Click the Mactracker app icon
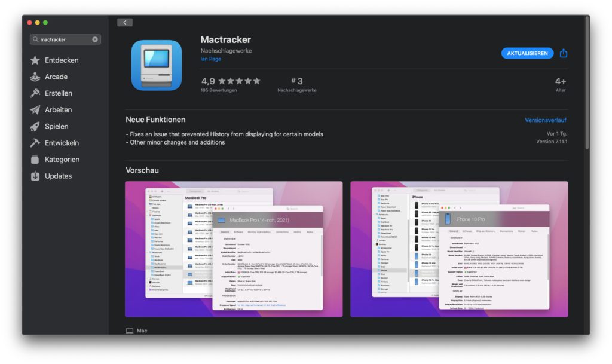Screen dimensions: 612x364 (x=156, y=65)
